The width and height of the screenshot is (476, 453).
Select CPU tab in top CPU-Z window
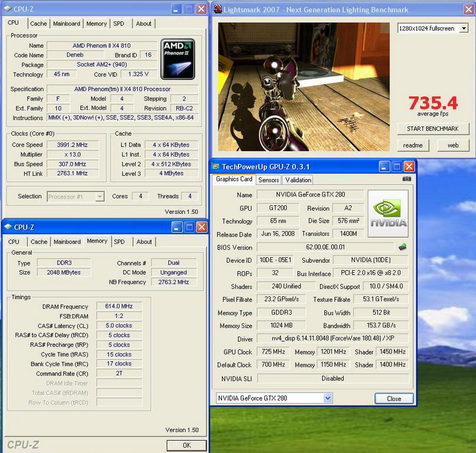click(x=13, y=23)
